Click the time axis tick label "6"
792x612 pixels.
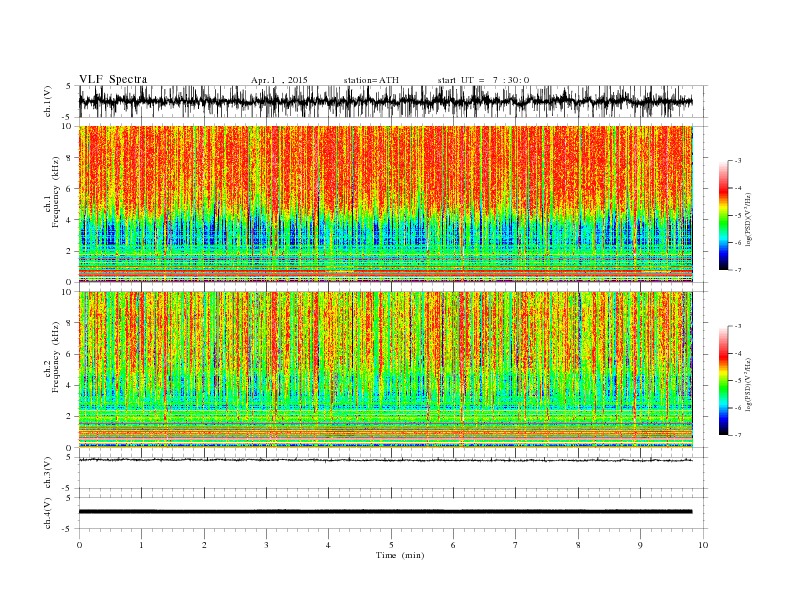pos(453,545)
